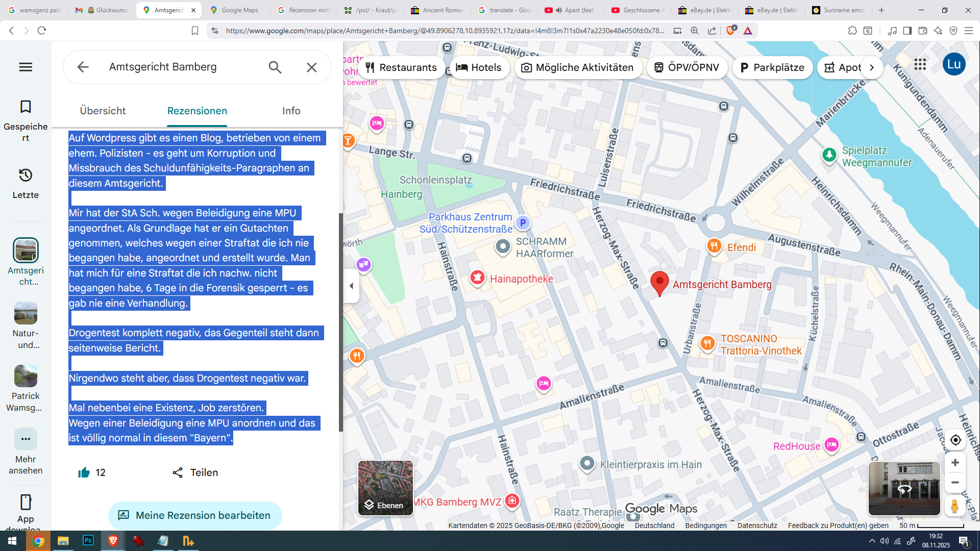980x551 pixels.
Task: Collapse the side panel arrow
Action: point(351,286)
